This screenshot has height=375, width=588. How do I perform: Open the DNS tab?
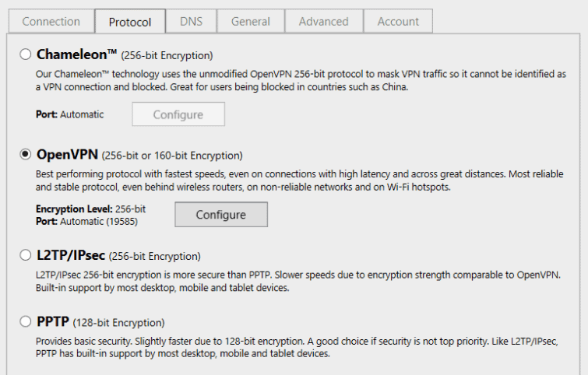191,22
